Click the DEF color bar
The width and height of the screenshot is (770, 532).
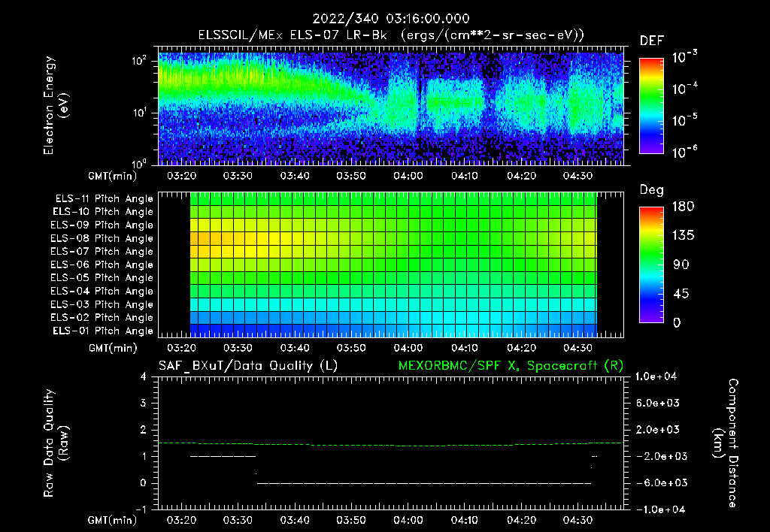pyautogui.click(x=651, y=105)
